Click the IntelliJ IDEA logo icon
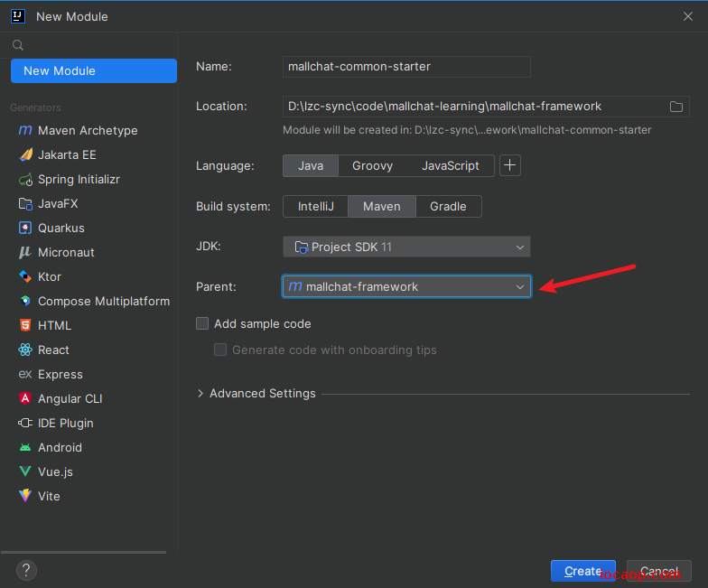 18,16
